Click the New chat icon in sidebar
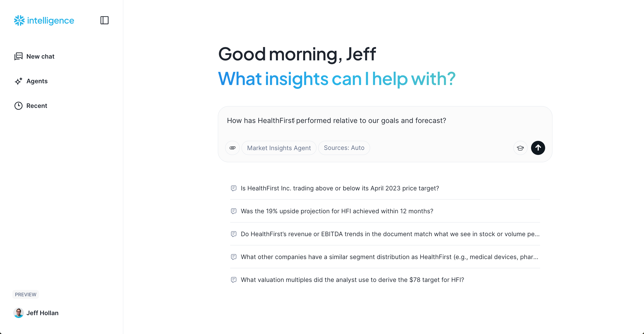 click(x=18, y=56)
